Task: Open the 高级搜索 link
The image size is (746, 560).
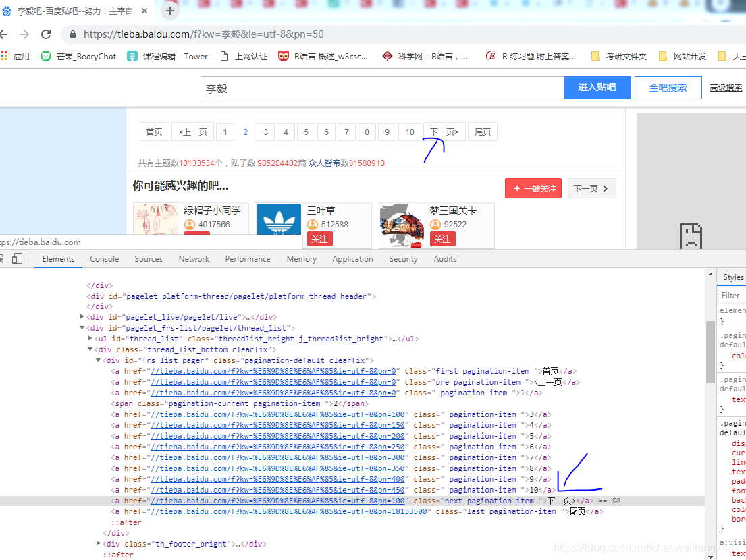Action: (726, 88)
